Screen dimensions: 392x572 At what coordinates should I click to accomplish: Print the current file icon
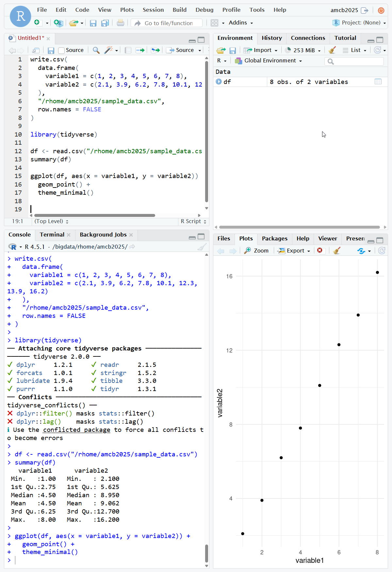click(x=121, y=23)
